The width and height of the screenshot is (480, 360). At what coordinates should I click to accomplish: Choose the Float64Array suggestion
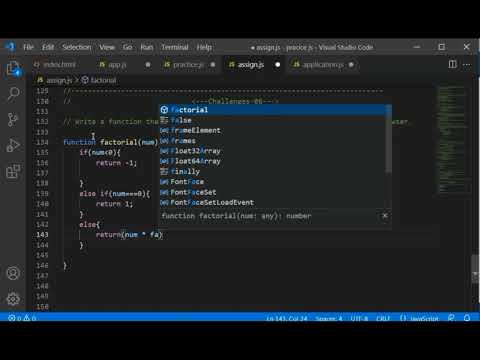point(273,161)
